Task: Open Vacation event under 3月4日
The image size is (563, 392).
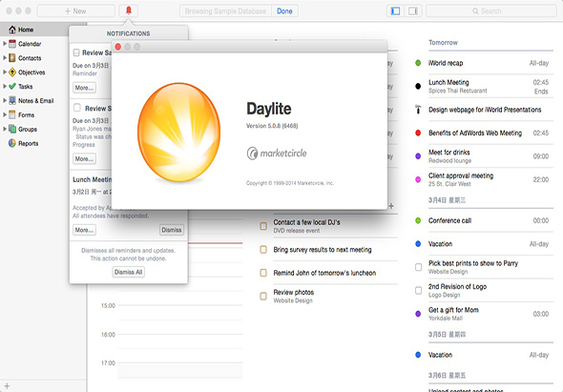Action: 484,244
